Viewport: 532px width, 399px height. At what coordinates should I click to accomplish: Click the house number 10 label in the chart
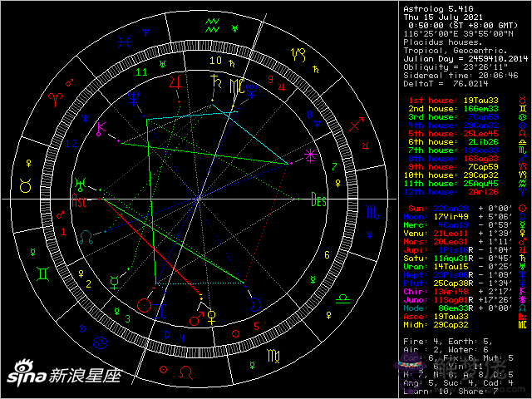coord(215,60)
